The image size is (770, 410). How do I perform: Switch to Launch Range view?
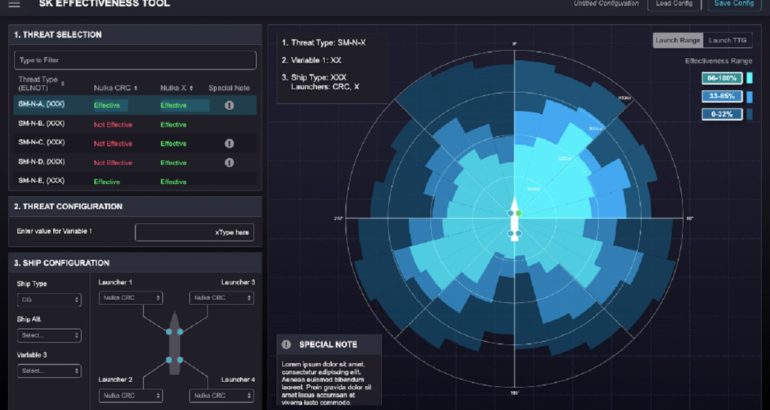677,40
